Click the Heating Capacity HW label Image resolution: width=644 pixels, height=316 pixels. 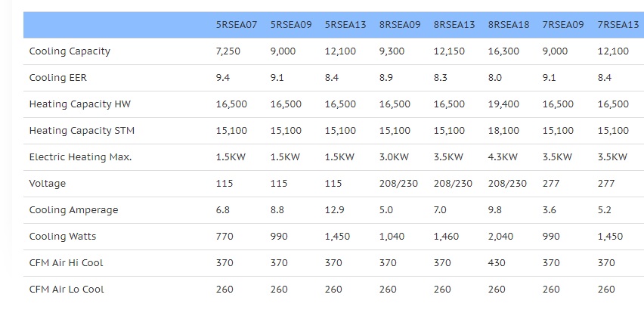(x=80, y=104)
